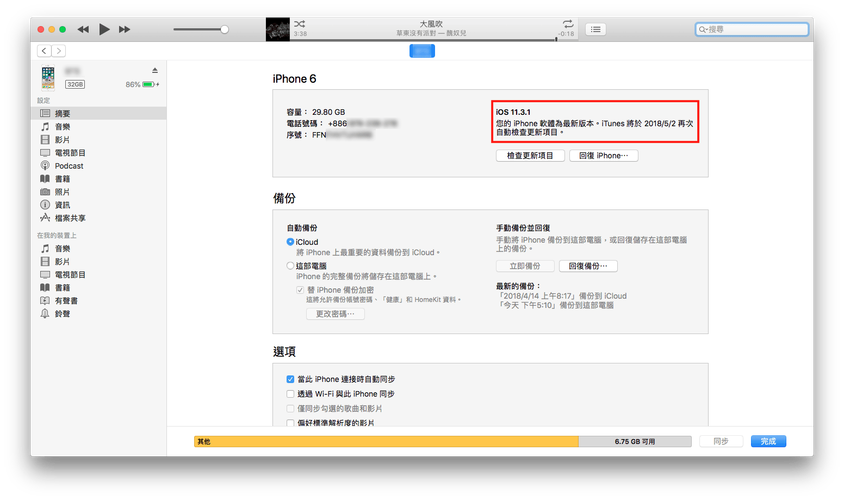Go back with the left chevron

[x=44, y=51]
